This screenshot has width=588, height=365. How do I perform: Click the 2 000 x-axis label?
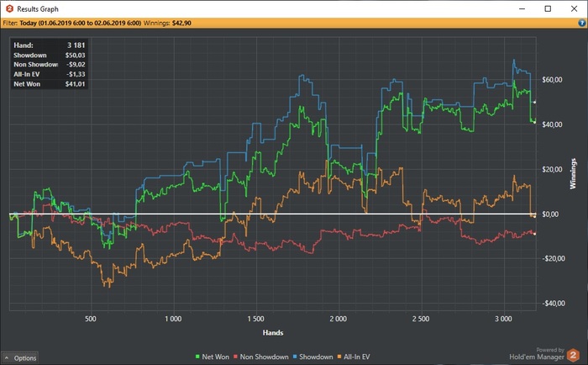pos(339,319)
